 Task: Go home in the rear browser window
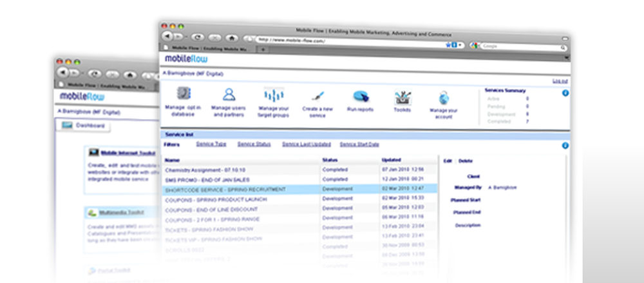click(130, 75)
